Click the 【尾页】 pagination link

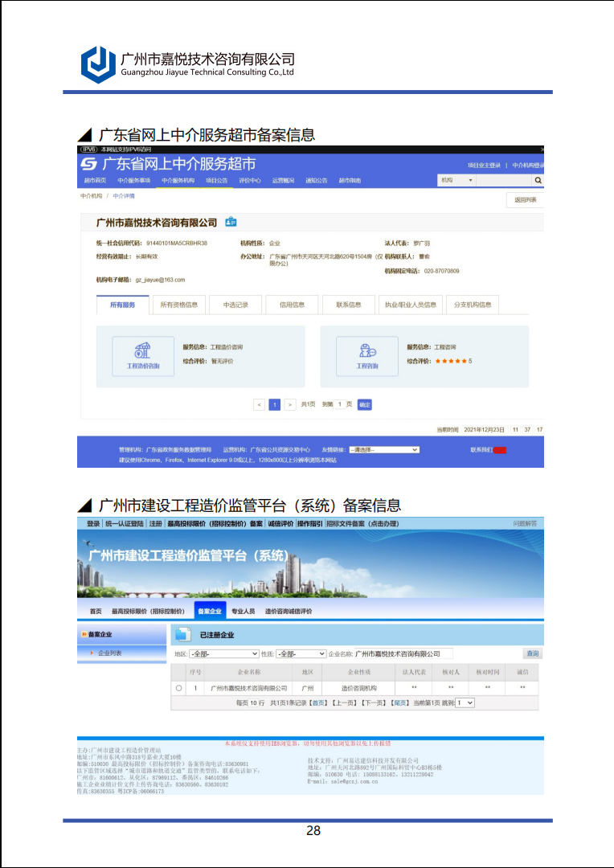coord(399,703)
